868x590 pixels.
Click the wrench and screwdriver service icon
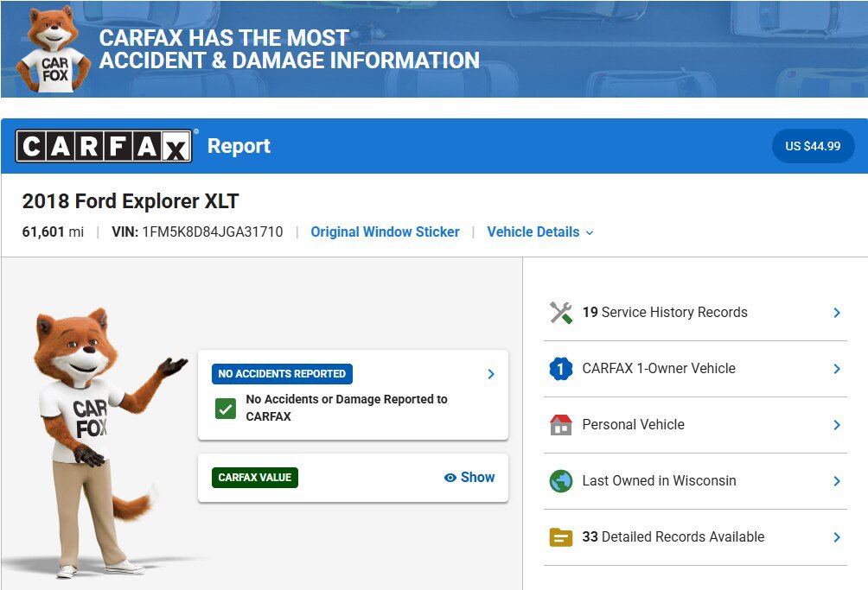[561, 313]
